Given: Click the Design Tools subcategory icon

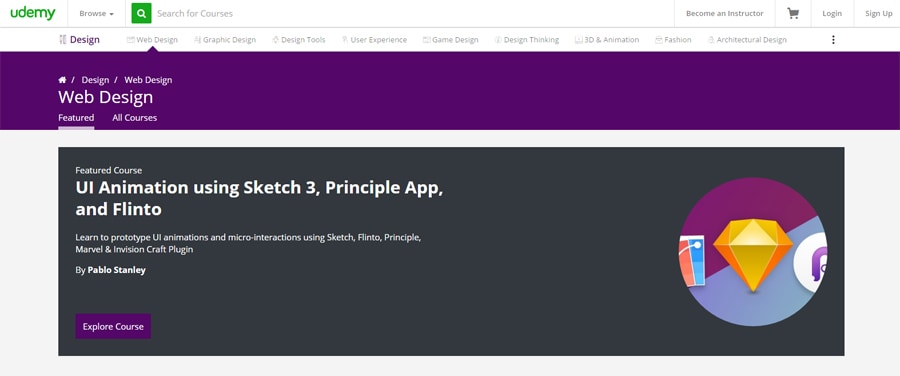Looking at the screenshot, I should (276, 40).
